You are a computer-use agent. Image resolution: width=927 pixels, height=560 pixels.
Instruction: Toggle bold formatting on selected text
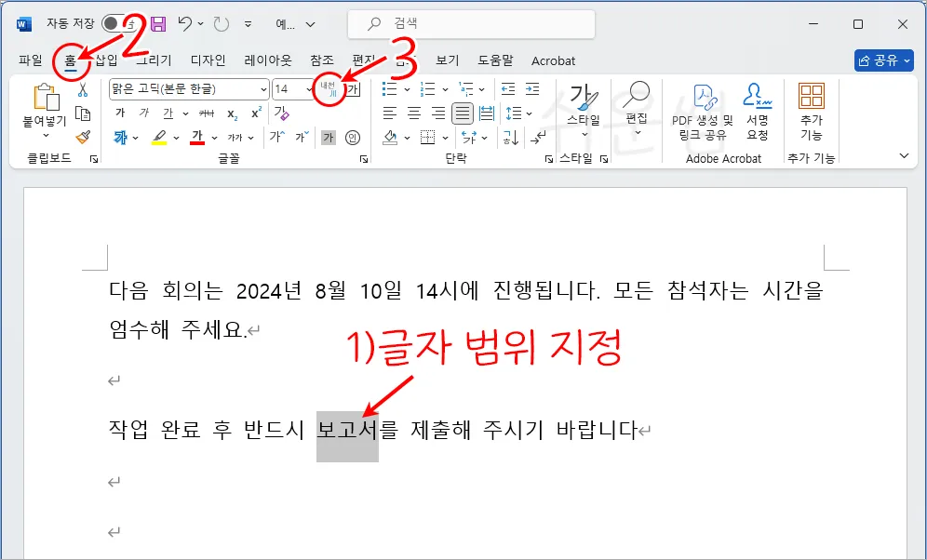coord(120,113)
